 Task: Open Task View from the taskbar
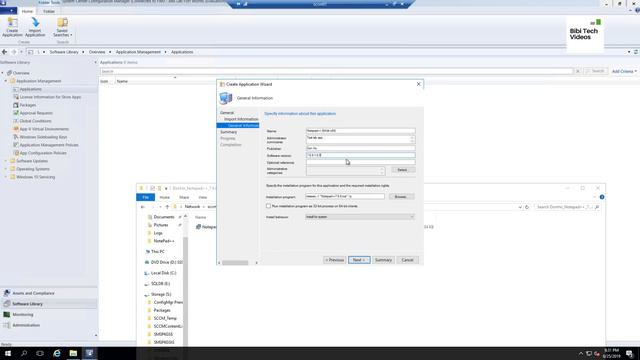[40, 353]
